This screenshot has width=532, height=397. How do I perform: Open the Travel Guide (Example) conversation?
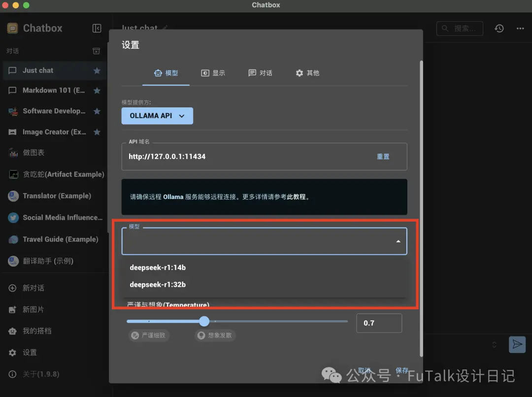(x=55, y=239)
